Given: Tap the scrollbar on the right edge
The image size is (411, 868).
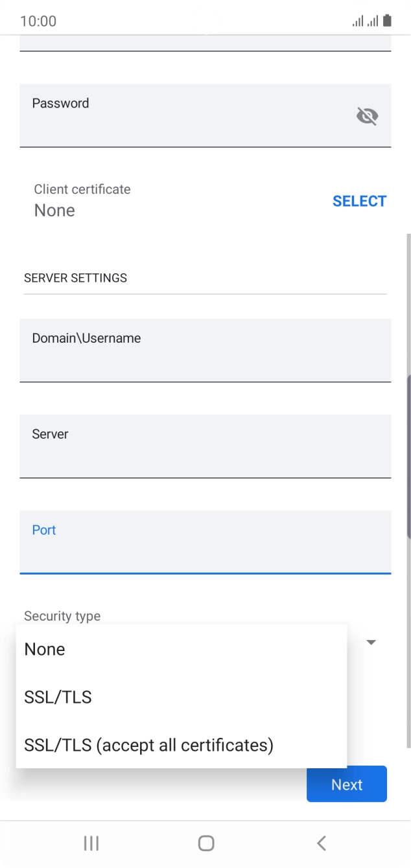Looking at the screenshot, I should point(408,453).
